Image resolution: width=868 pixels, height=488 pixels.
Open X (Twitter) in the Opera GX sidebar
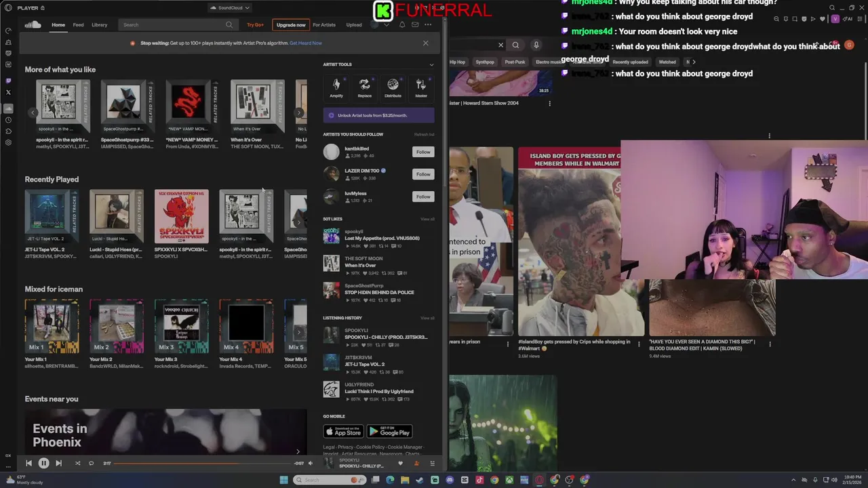8,92
